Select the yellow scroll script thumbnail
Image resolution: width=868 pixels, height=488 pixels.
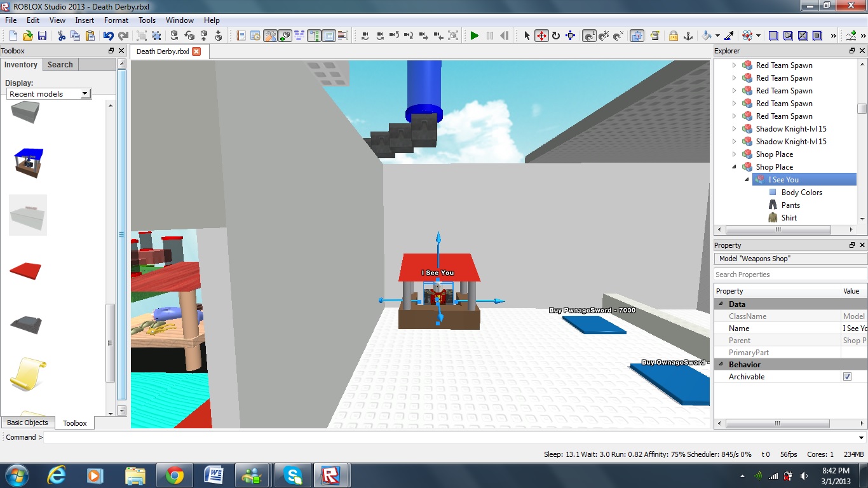pos(28,374)
